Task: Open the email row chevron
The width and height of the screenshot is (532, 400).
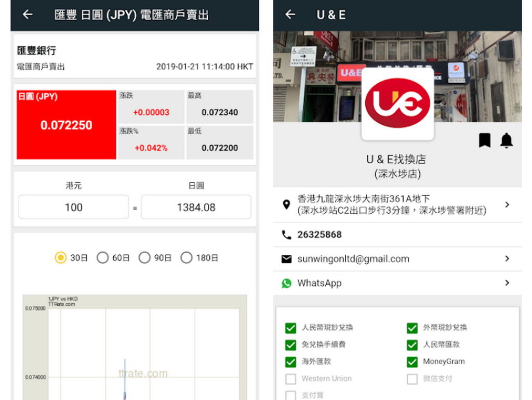Action: point(507,259)
